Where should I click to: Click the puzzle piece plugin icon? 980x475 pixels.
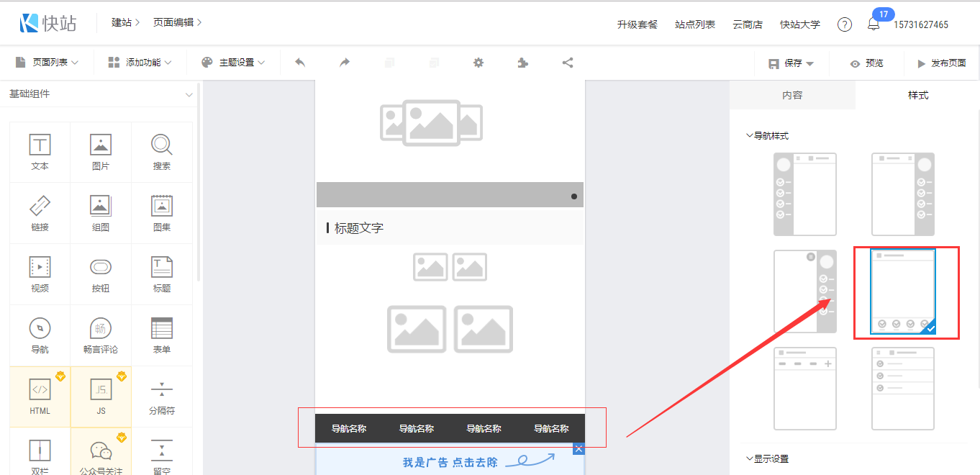523,63
